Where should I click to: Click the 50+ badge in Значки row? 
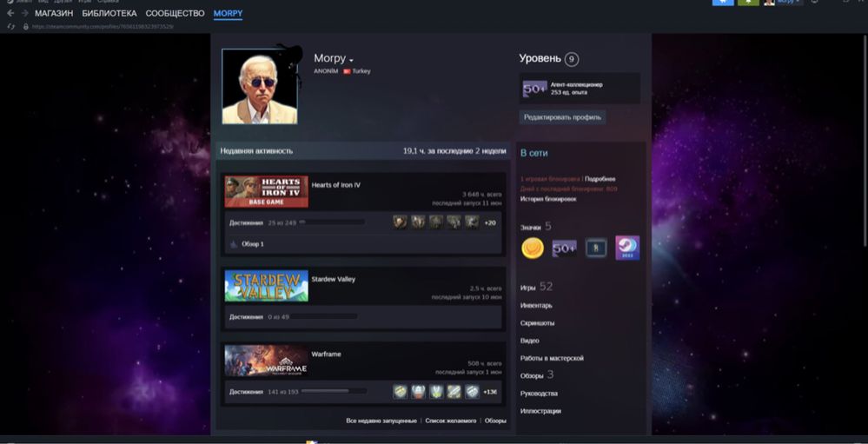tap(564, 249)
